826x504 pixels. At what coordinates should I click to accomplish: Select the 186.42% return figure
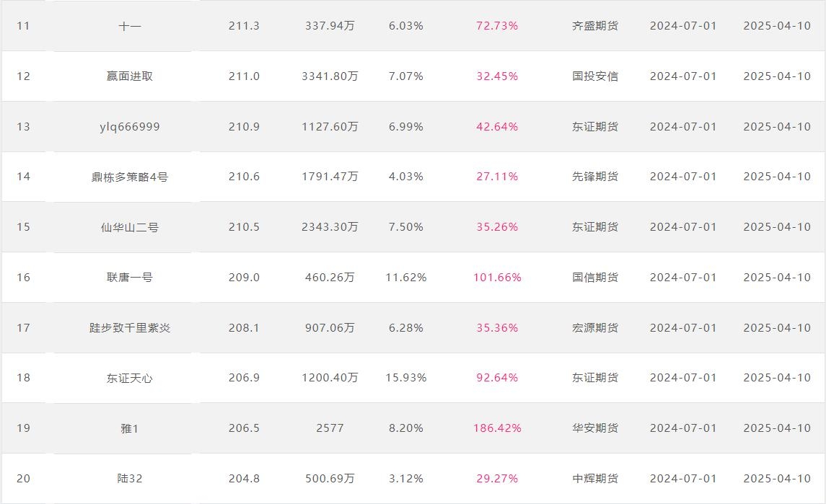coord(497,428)
